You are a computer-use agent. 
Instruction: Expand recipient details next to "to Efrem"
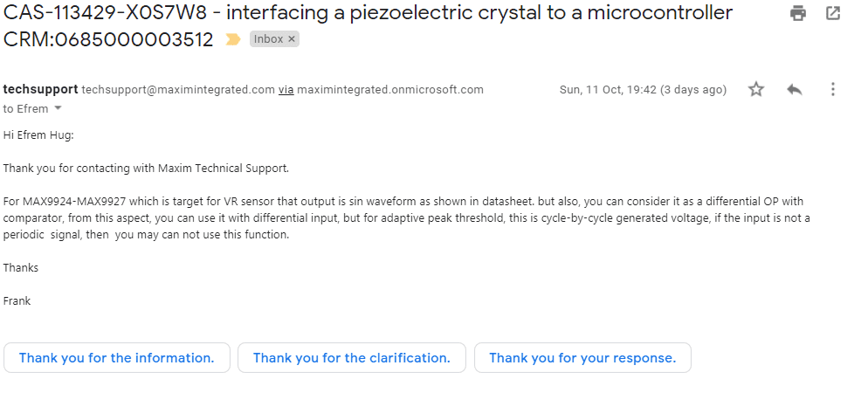coord(59,108)
